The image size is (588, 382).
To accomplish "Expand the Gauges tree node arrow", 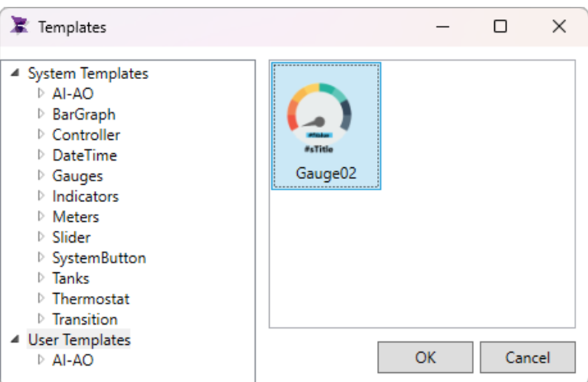I will (41, 176).
